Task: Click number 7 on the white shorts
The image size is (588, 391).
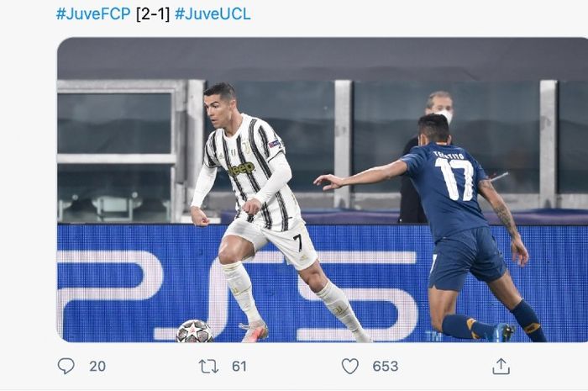Action: point(298,242)
